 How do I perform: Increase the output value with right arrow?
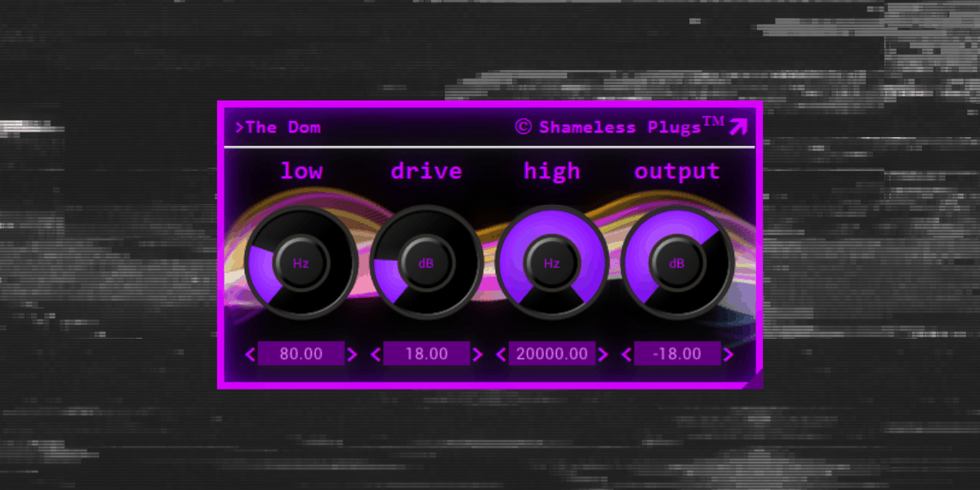[x=728, y=354]
